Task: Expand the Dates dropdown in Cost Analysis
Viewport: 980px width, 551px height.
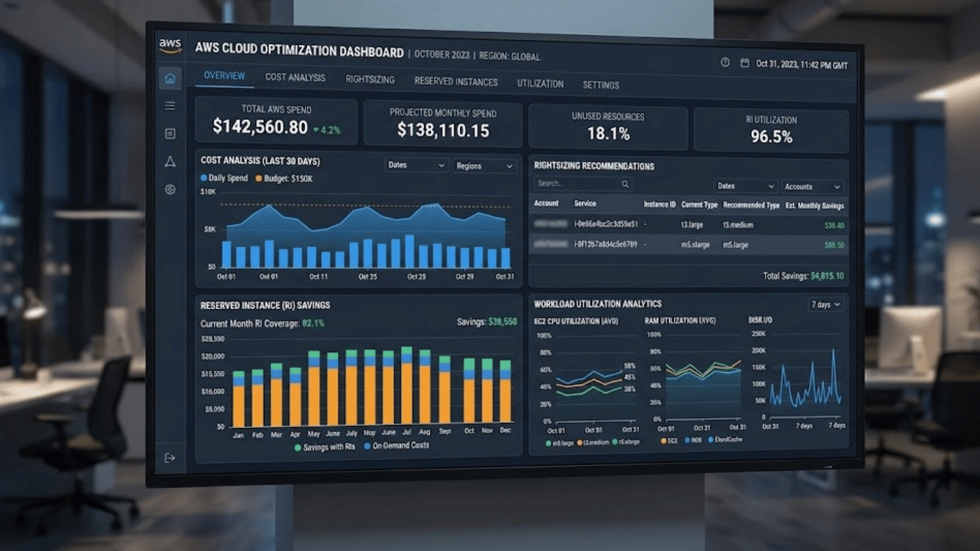Action: coord(416,165)
